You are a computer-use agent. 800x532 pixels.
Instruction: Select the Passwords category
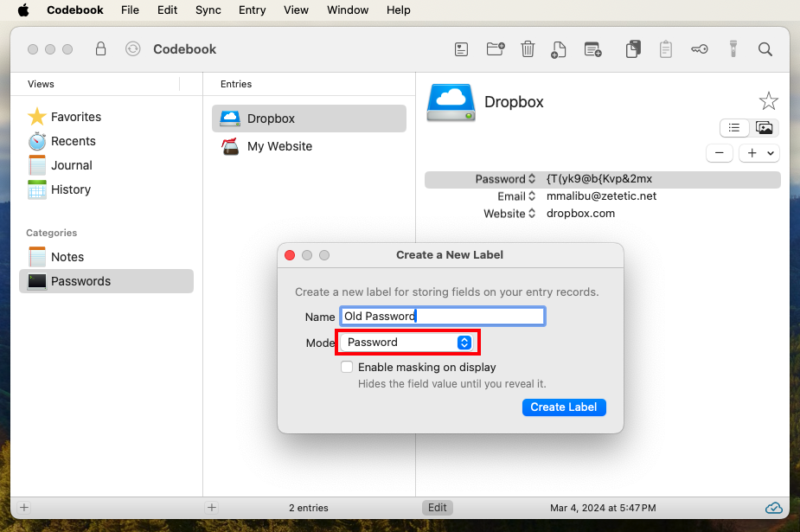pos(106,281)
